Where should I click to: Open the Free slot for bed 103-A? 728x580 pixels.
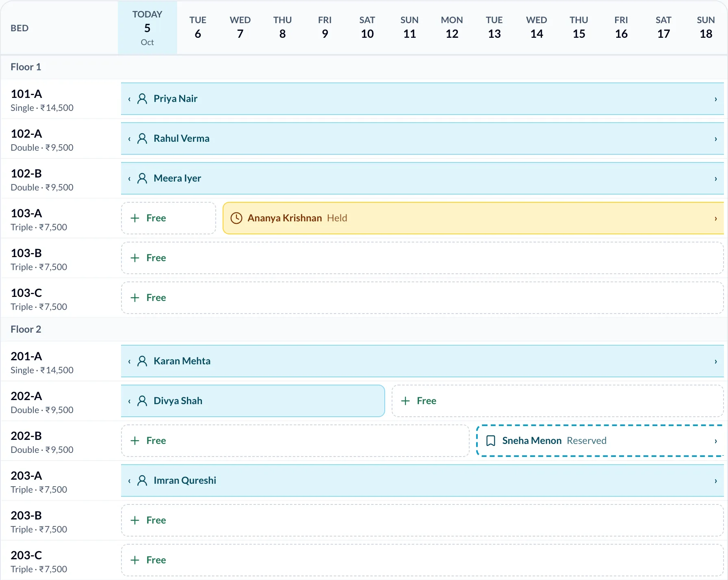169,218
